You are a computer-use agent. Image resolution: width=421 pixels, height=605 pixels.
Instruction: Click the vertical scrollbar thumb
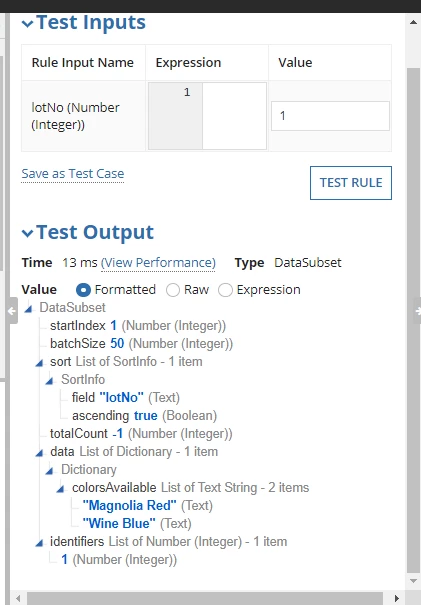pyautogui.click(x=413, y=320)
